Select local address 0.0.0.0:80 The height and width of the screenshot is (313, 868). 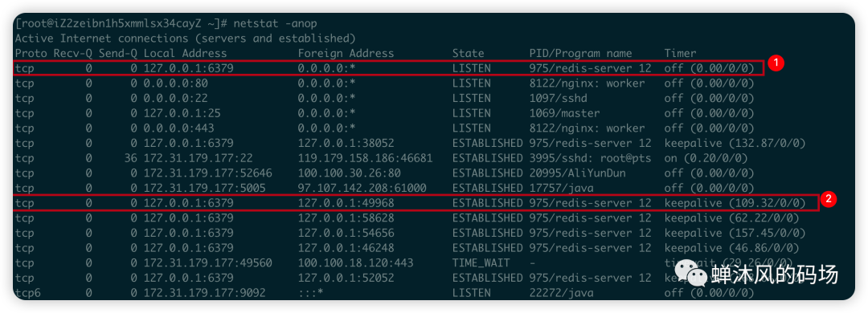point(175,83)
